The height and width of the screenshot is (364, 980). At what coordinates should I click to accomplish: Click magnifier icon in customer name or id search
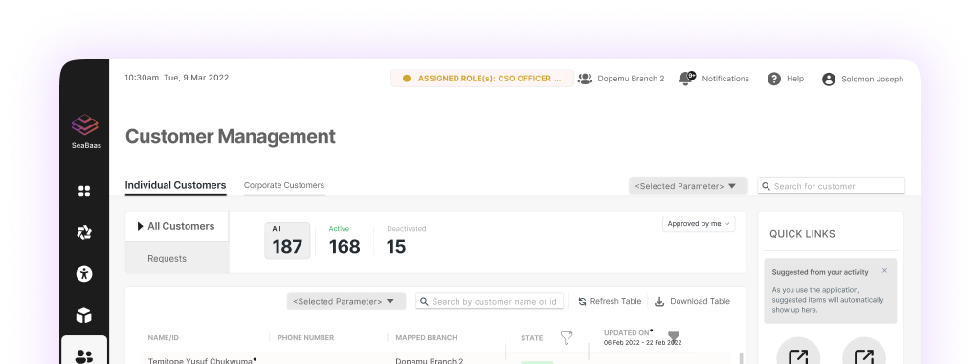(x=424, y=302)
